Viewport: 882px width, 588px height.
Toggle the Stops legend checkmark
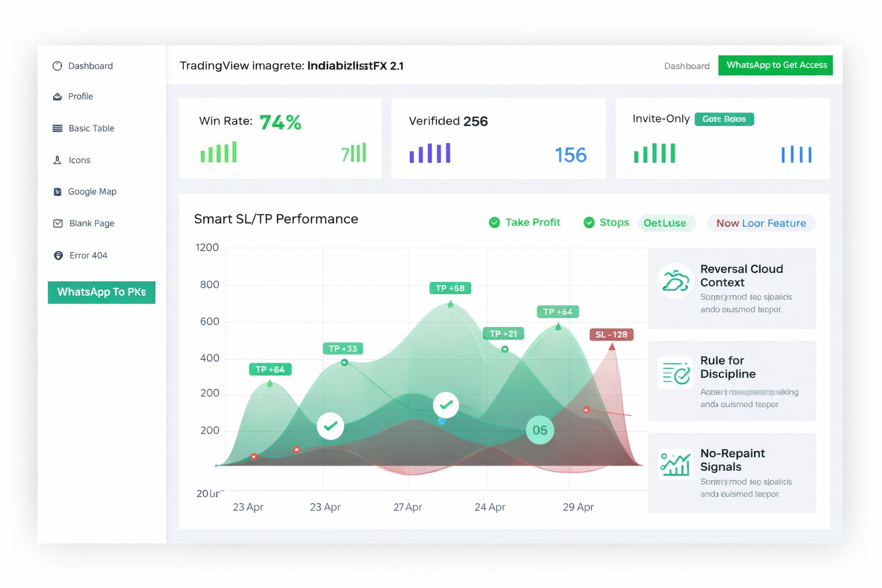tap(589, 223)
